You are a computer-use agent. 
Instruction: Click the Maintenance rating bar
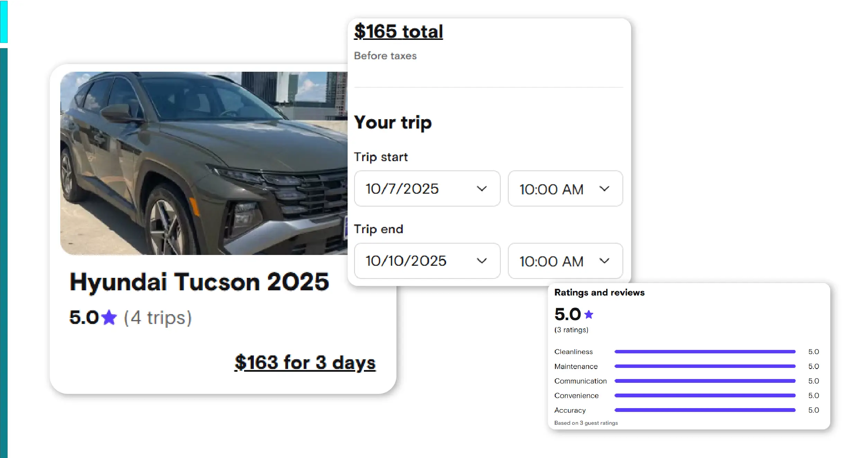[x=705, y=366]
